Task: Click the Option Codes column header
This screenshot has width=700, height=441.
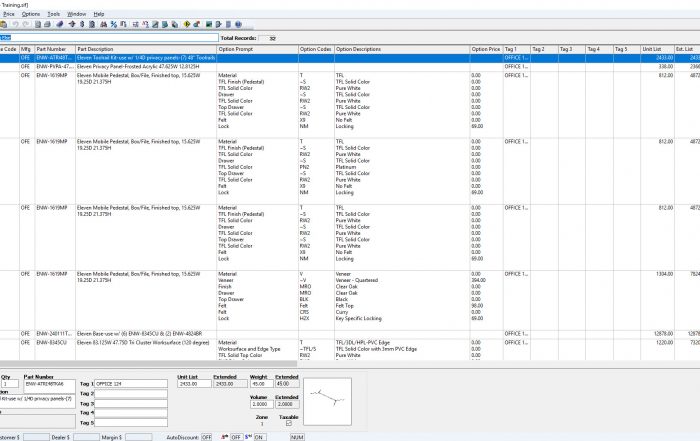Action: point(316,49)
